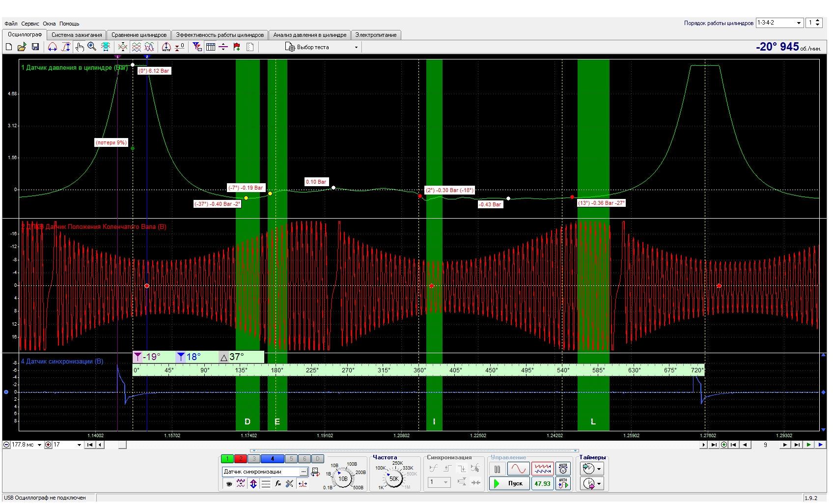Increase the cylinder number stepper
833x504 pixels.
[x=818, y=21]
